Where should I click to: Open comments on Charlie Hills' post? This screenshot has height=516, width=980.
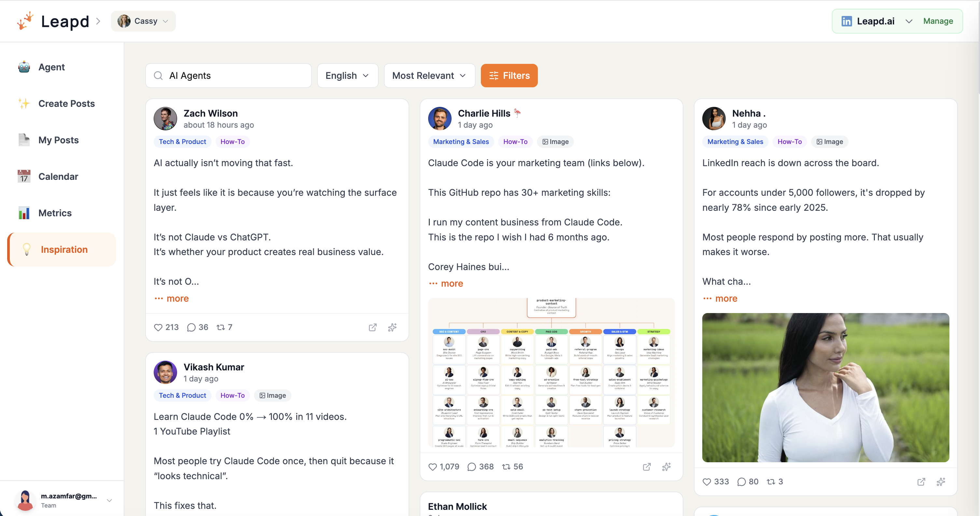(x=472, y=466)
